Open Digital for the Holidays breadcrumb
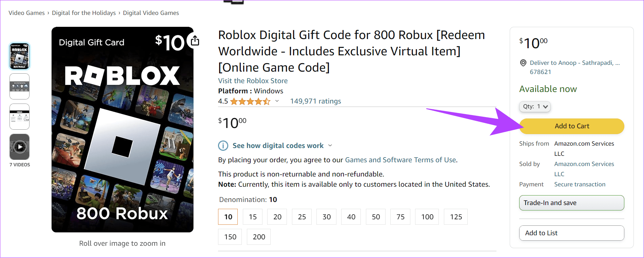Screen dimensions: 644x258 [x=84, y=13]
